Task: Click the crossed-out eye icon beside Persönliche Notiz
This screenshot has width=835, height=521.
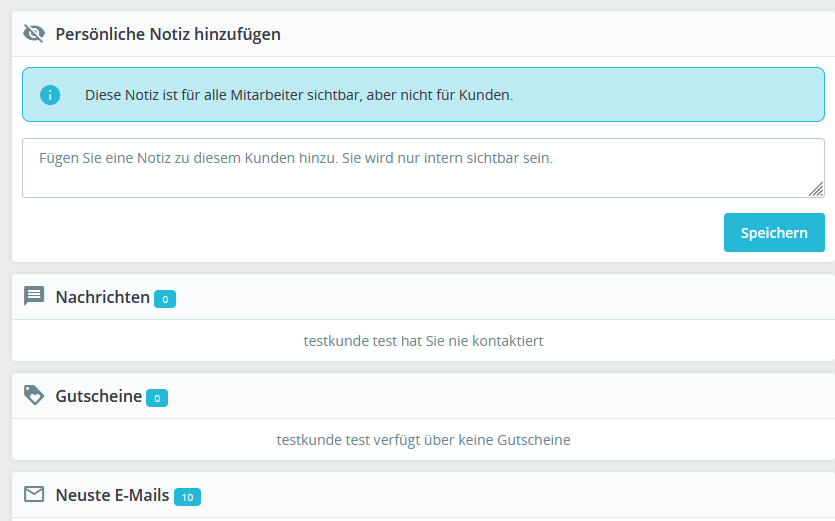Action: point(34,34)
